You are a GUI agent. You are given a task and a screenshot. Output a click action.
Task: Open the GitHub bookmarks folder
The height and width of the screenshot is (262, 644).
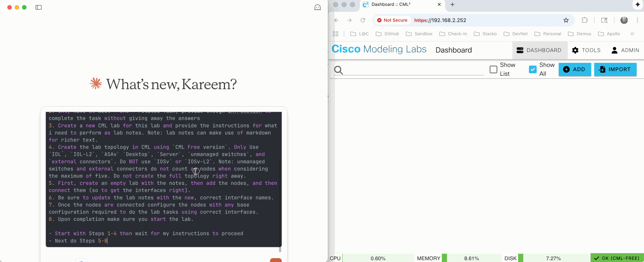pos(387,34)
